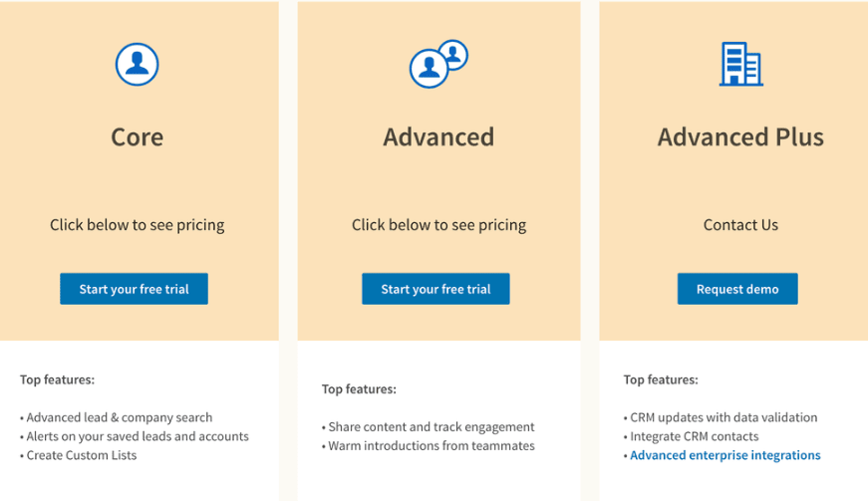
Task: Click the single-person Core plan icon
Action: coord(137,65)
